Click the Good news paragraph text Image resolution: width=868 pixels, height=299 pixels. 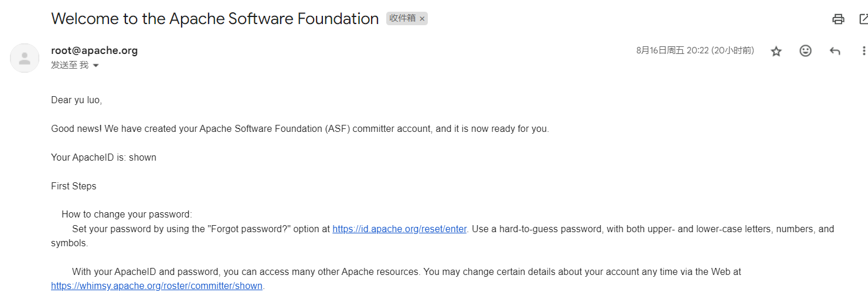coord(299,129)
